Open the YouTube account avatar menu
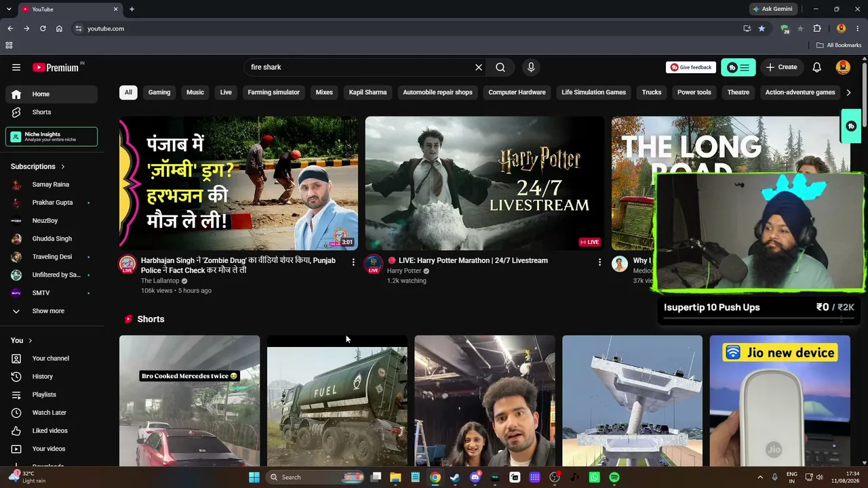Image resolution: width=868 pixels, height=488 pixels. pos(843,67)
